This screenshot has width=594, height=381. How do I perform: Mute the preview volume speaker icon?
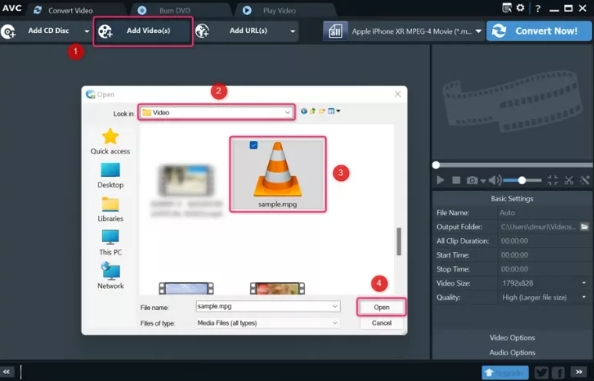point(494,180)
